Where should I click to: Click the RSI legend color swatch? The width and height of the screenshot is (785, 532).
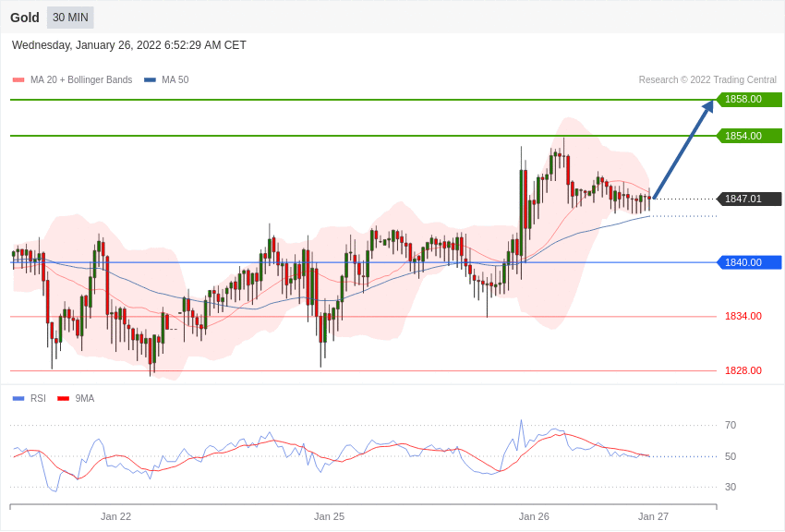pos(18,399)
